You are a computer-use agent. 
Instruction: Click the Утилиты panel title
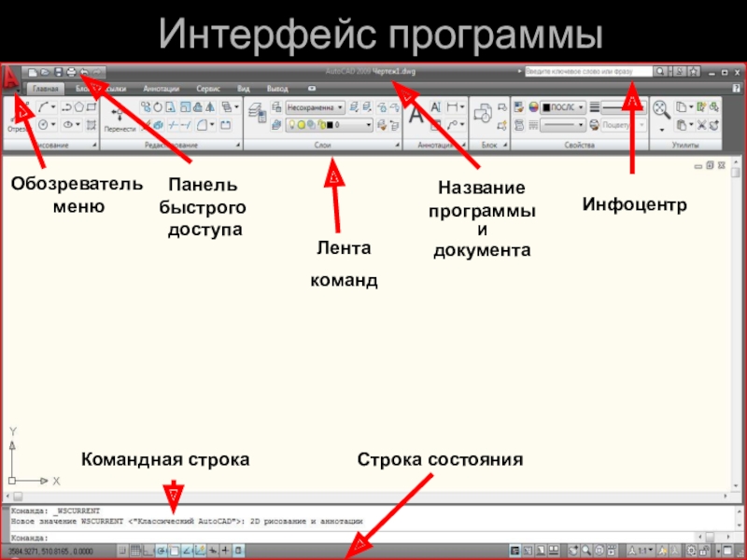click(685, 145)
